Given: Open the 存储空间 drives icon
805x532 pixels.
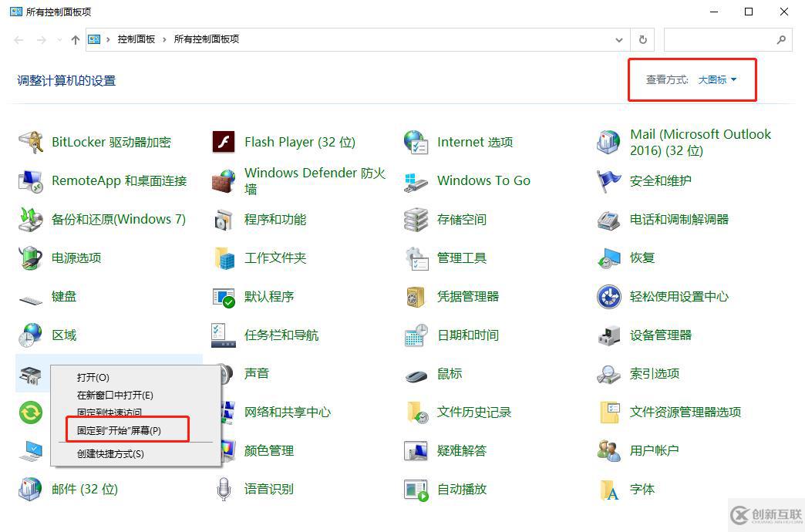Looking at the screenshot, I should coord(416,220).
